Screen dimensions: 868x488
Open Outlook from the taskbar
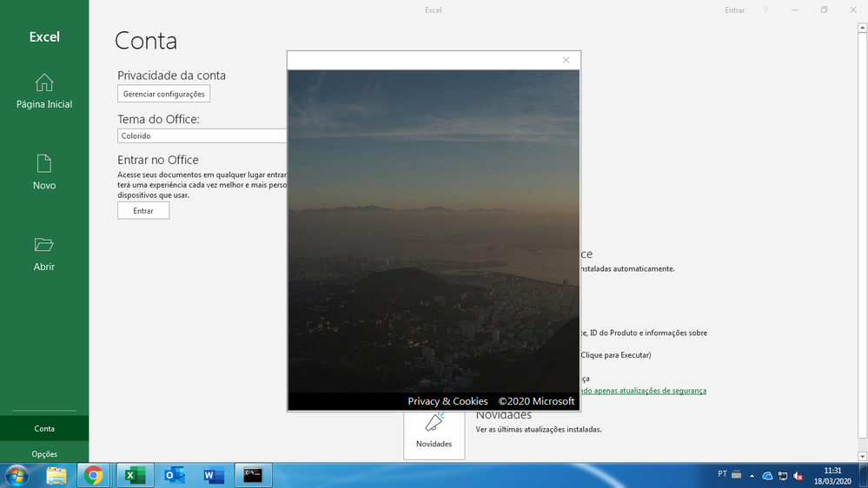tap(175, 475)
